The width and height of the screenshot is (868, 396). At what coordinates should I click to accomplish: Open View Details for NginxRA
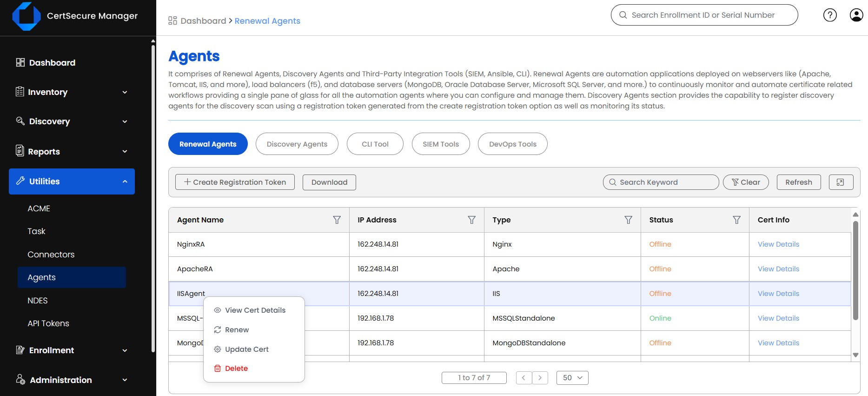pyautogui.click(x=778, y=244)
